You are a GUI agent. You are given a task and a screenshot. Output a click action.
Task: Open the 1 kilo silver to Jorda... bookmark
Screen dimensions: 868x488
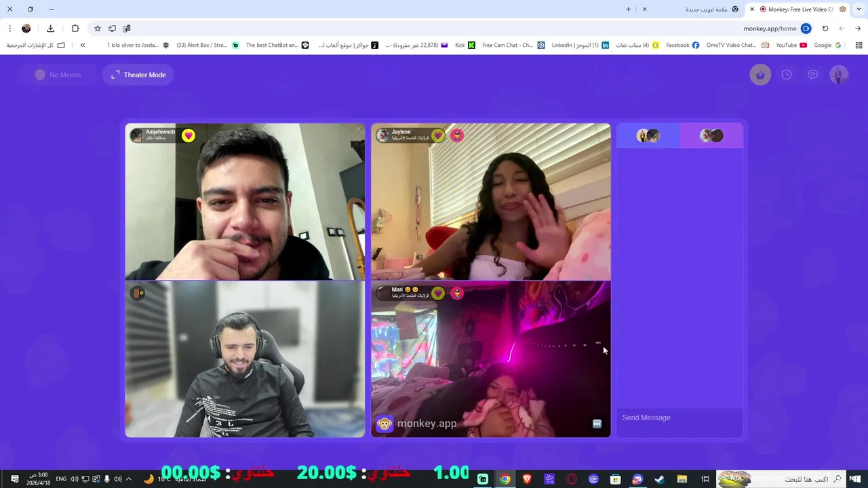[138, 45]
